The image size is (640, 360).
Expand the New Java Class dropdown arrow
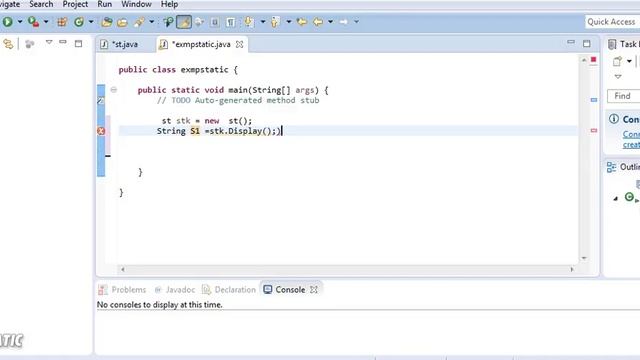click(x=91, y=22)
